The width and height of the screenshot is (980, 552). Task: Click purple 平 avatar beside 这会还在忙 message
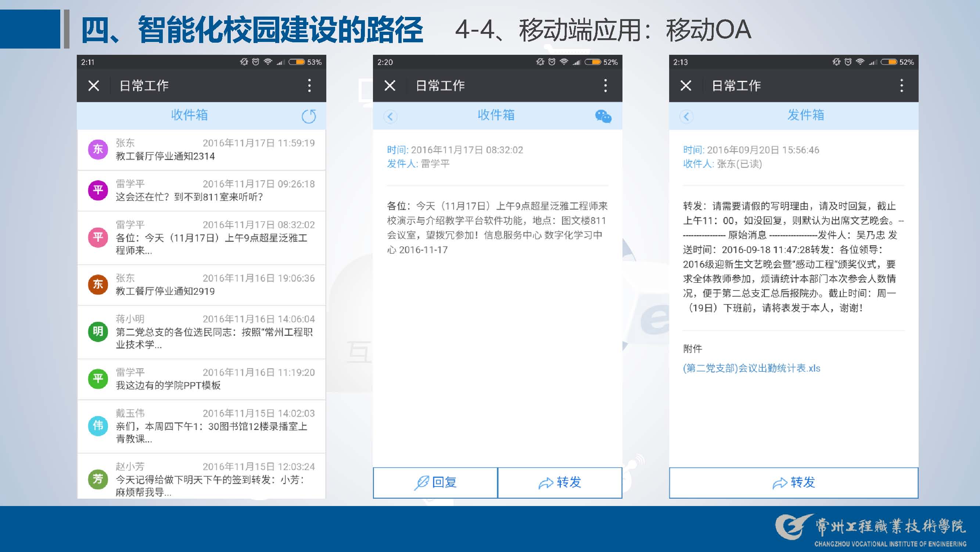point(98,190)
